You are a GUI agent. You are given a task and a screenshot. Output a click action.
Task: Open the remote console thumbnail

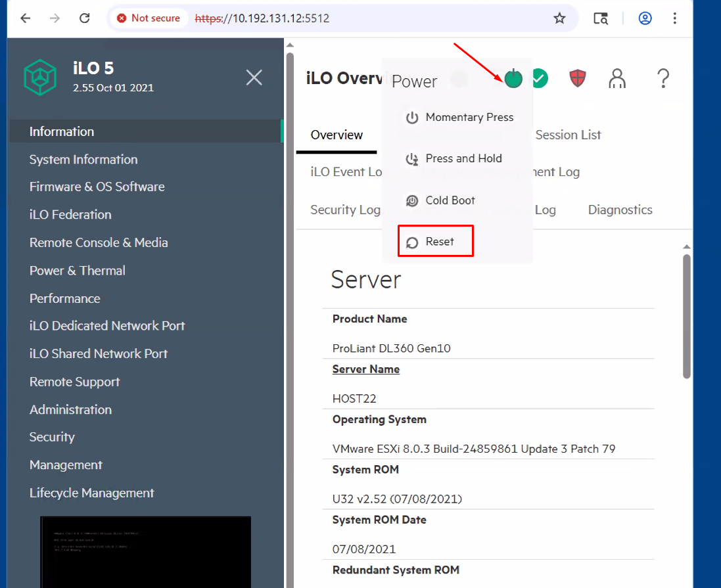[145, 552]
